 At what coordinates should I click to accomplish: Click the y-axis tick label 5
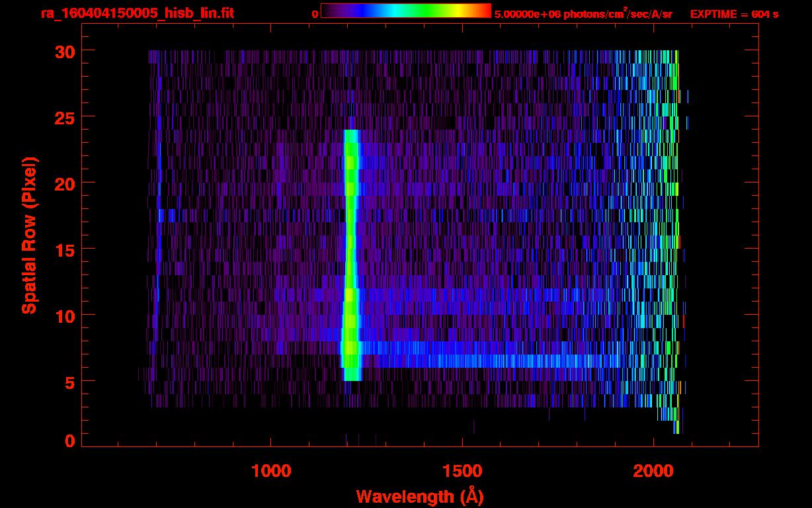pos(69,382)
